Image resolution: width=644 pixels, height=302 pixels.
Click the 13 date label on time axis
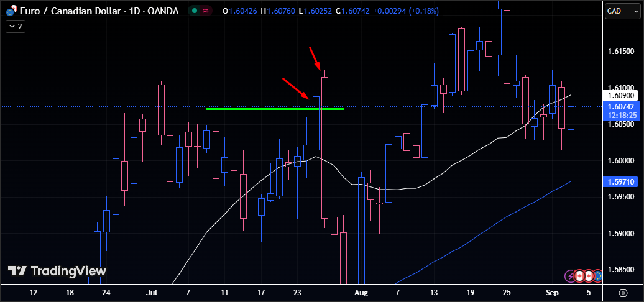pyautogui.click(x=434, y=293)
